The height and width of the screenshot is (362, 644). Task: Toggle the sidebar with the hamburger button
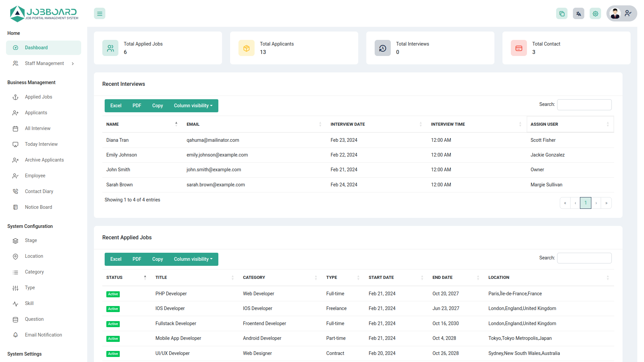tap(99, 13)
